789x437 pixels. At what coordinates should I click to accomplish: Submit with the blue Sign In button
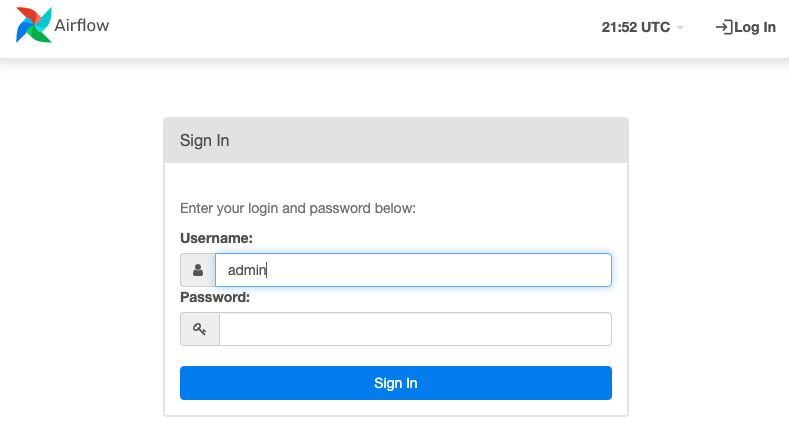(x=396, y=383)
